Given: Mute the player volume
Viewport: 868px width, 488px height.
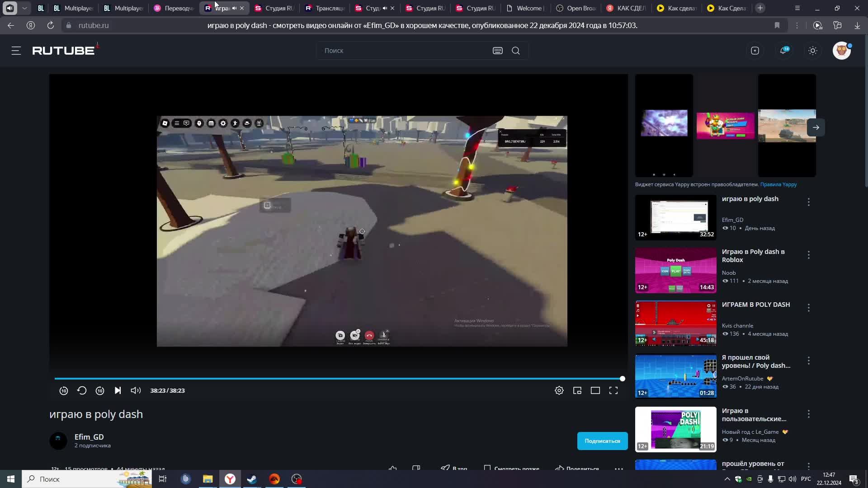Looking at the screenshot, I should (x=136, y=390).
